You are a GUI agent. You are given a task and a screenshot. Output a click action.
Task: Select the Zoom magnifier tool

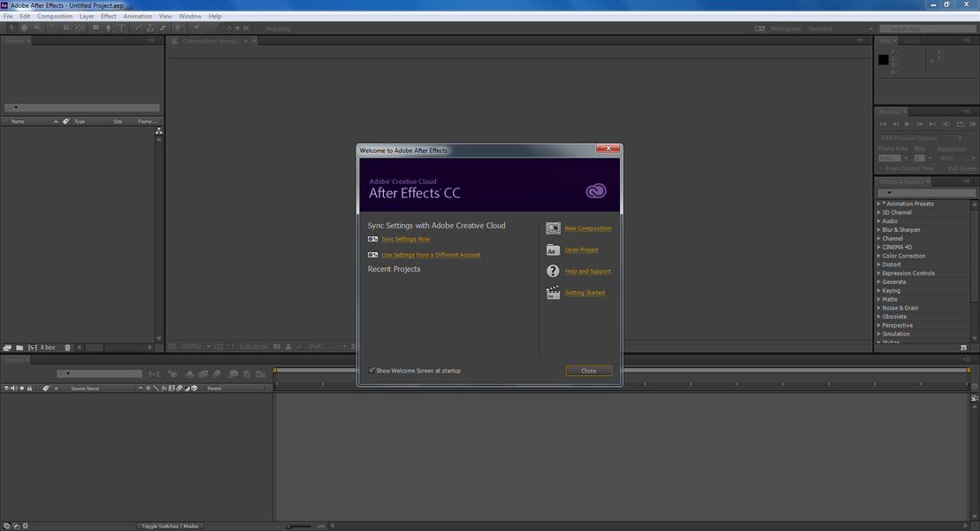37,28
